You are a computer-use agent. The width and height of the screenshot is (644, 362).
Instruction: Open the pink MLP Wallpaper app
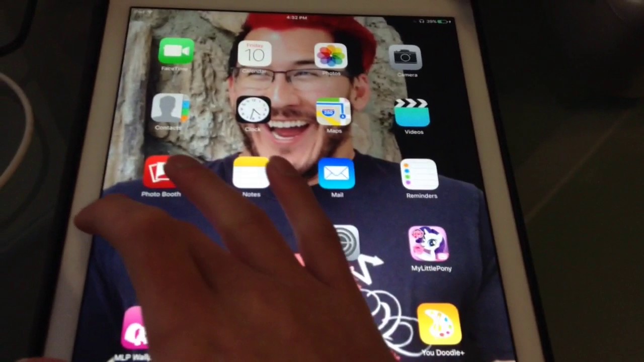pyautogui.click(x=135, y=328)
